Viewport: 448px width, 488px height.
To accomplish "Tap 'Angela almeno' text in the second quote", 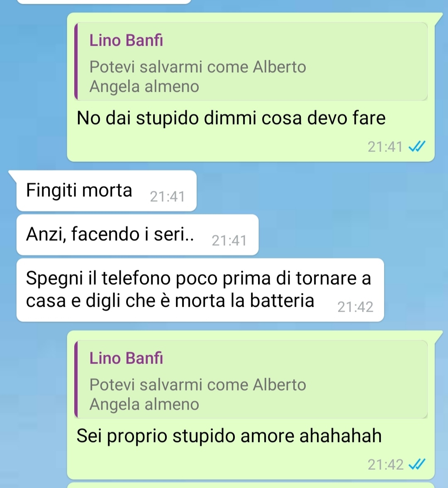I will coord(144,404).
